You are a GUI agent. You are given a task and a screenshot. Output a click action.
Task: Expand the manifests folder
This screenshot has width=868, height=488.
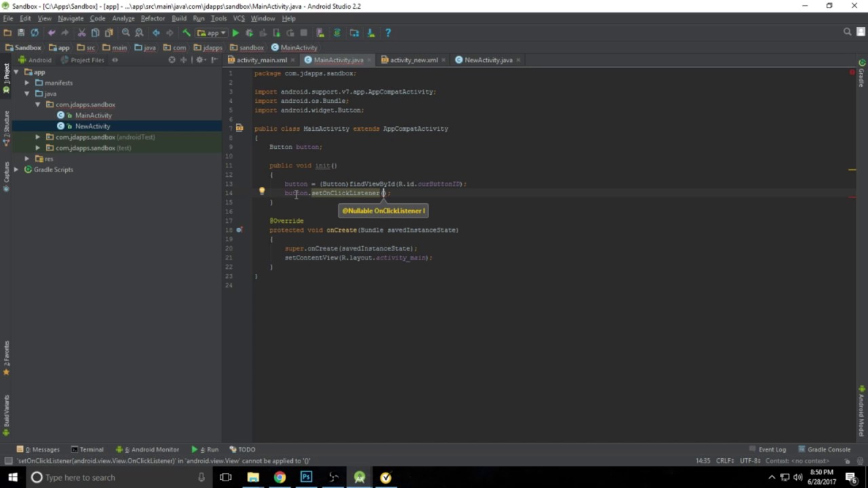(27, 83)
